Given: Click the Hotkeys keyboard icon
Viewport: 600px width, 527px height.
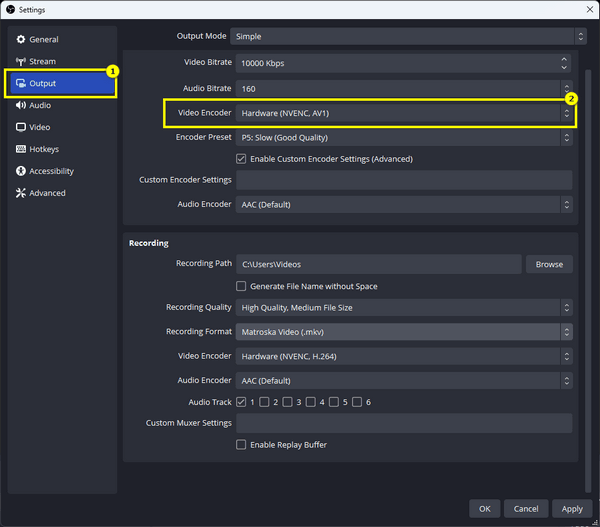Looking at the screenshot, I should pyautogui.click(x=21, y=149).
